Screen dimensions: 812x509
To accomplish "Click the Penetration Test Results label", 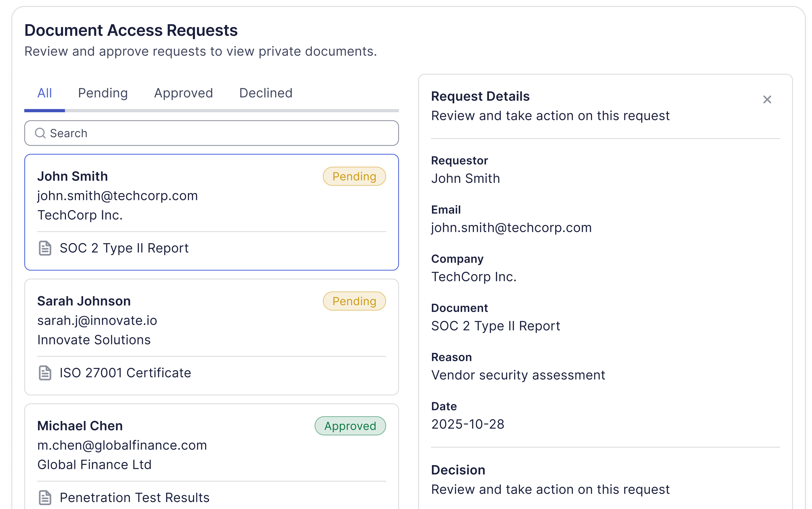I will [x=134, y=497].
